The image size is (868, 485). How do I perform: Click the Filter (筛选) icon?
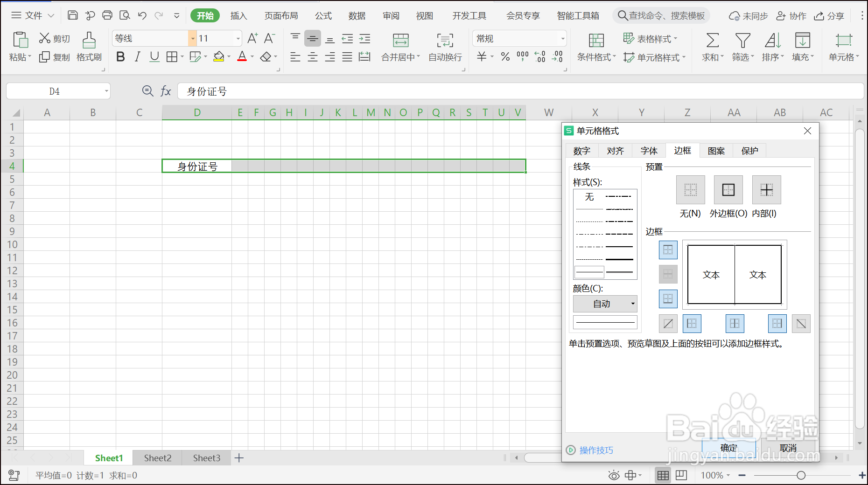click(x=742, y=47)
